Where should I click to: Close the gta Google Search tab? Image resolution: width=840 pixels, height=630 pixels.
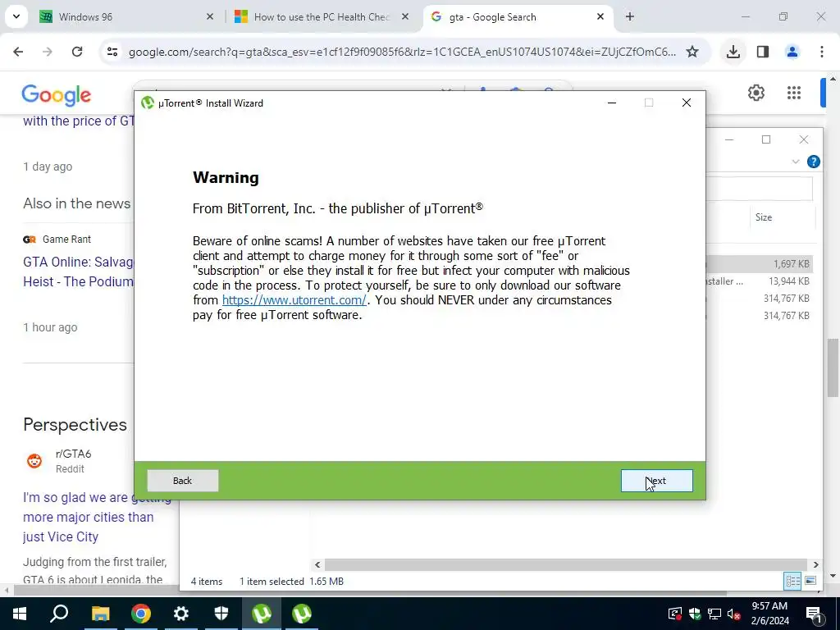(x=600, y=17)
